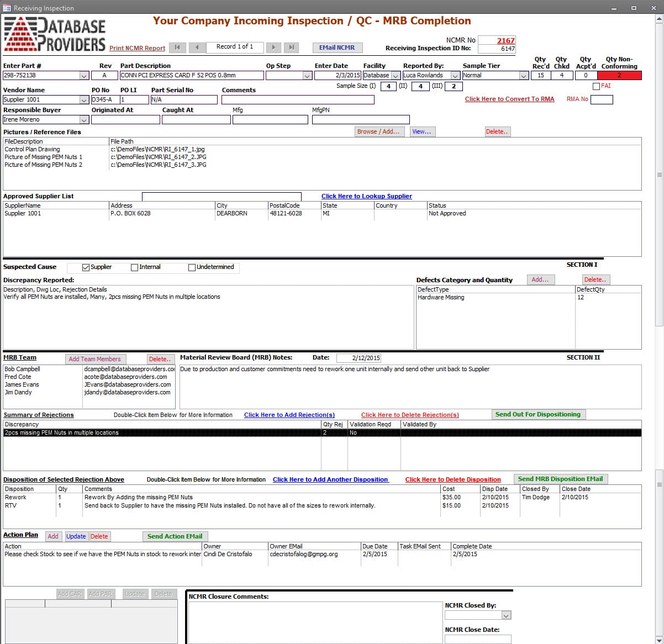Viewport: 664px width, 644px height.
Task: Add a defect category with Add...
Action: pos(540,279)
